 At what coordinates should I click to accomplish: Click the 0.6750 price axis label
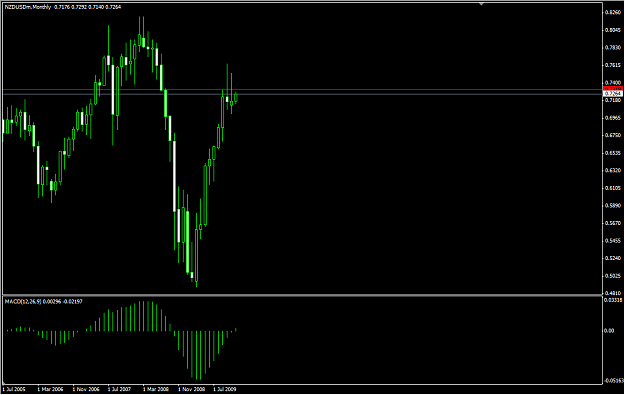(613, 136)
